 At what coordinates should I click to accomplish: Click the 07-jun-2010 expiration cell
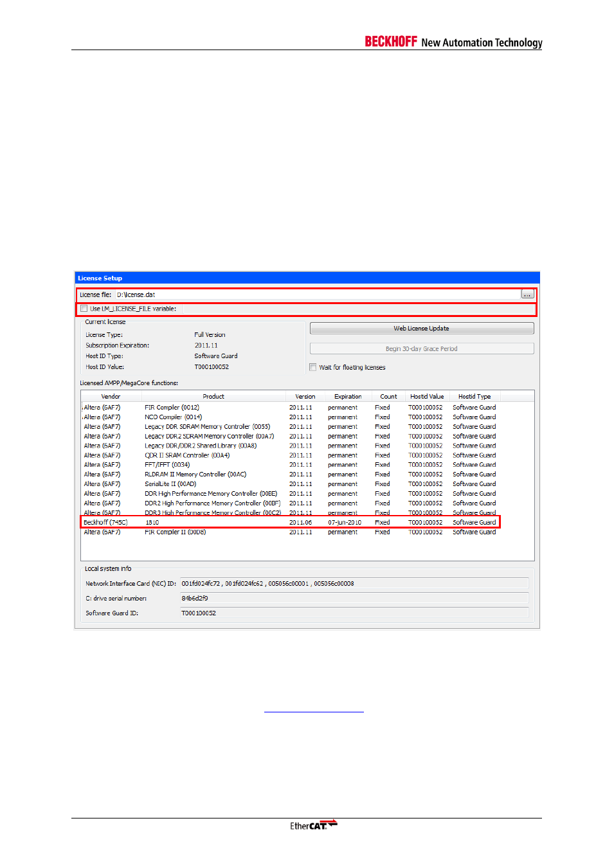click(345, 523)
